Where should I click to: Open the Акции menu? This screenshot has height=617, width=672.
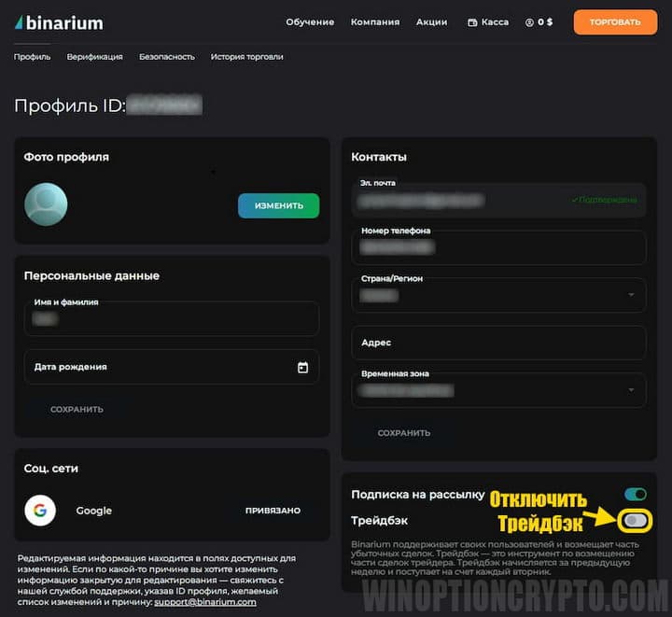click(431, 21)
